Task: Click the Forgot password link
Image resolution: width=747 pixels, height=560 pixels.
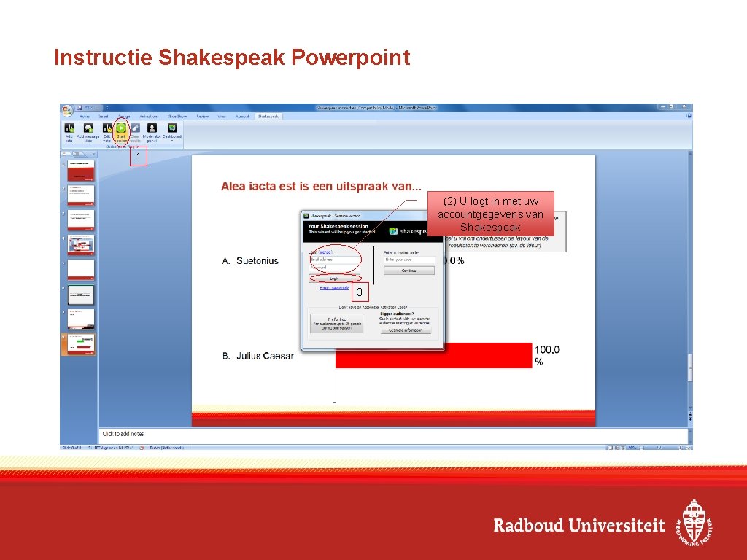Action: tap(334, 288)
